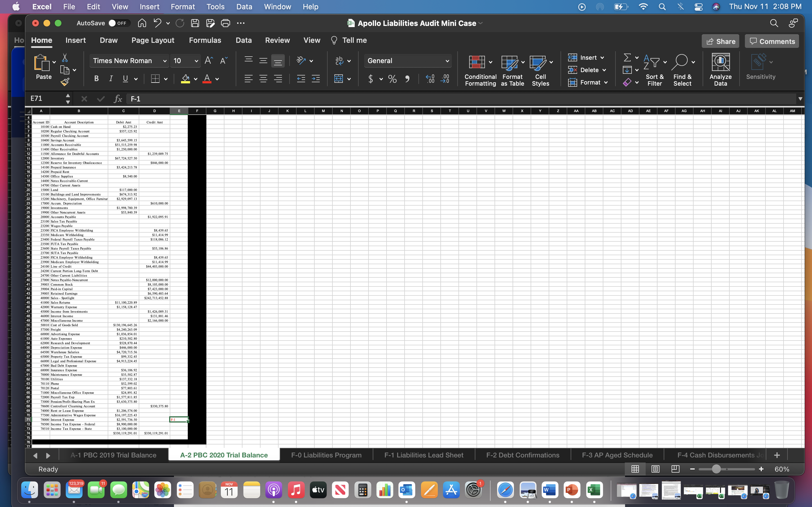Image resolution: width=812 pixels, height=507 pixels.
Task: Click Analyze Data in the ribbon
Action: tap(720, 69)
